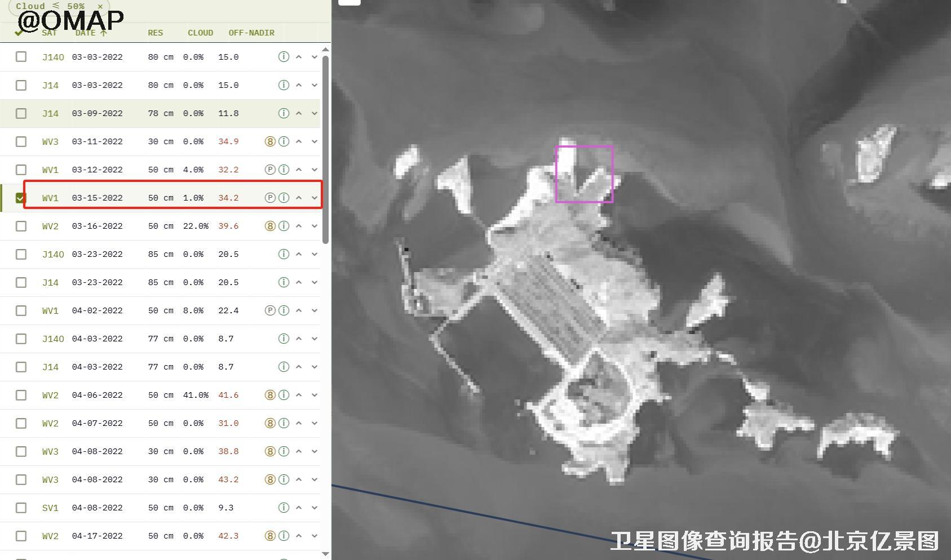Click the P badge on WV1 03-12-2022
951x560 pixels.
click(x=270, y=170)
